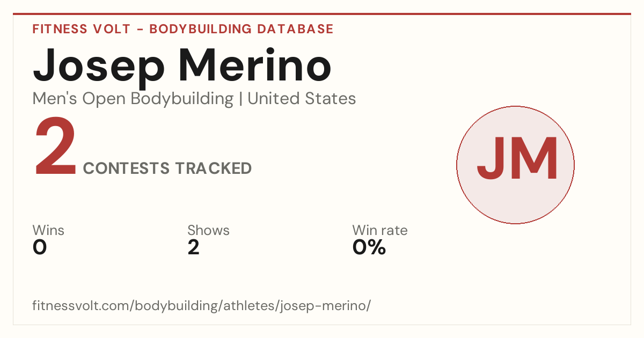Click the Wins value 0
This screenshot has width=644, height=338.
coord(40,247)
